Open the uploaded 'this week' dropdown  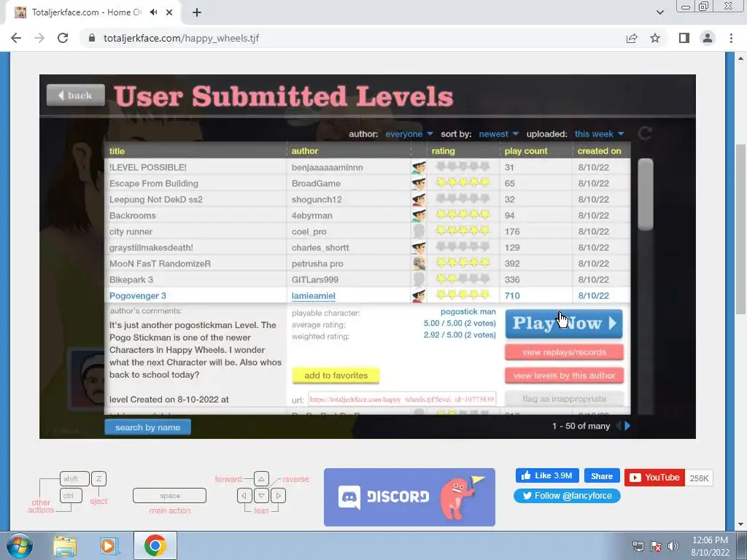[x=599, y=134]
